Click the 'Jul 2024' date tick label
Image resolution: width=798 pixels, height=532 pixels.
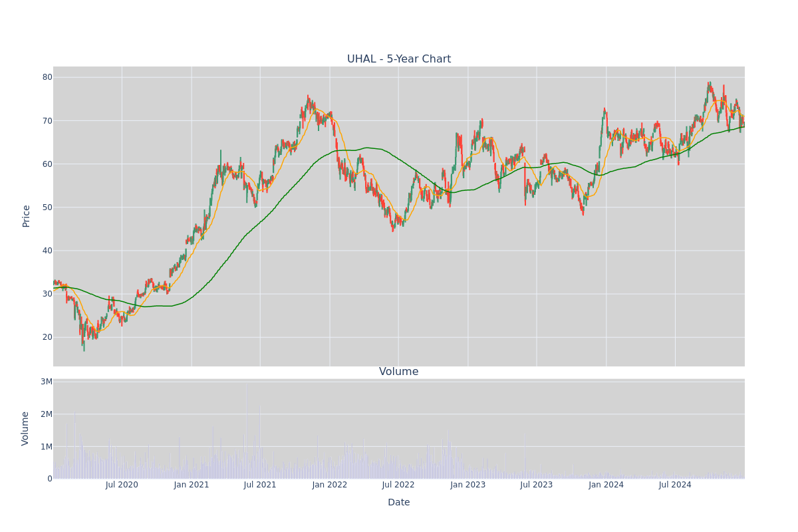tap(675, 485)
